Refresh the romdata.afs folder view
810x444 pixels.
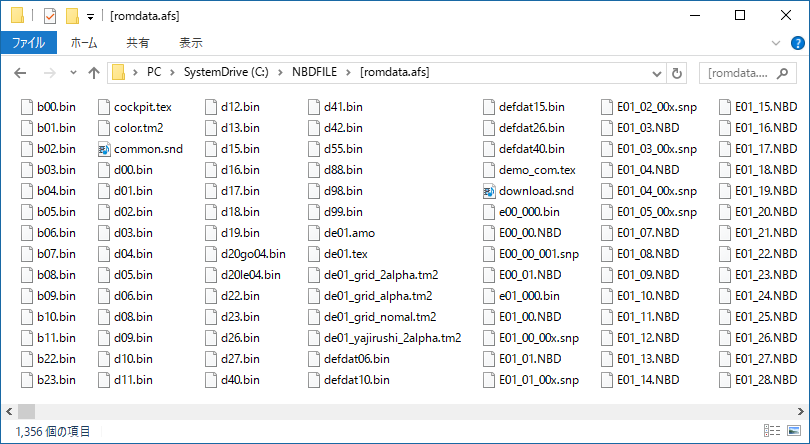tap(676, 73)
